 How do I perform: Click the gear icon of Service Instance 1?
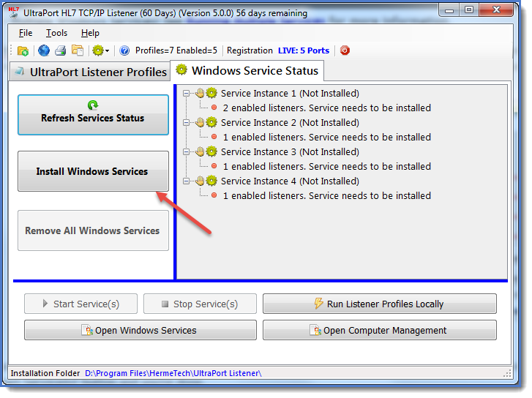(x=211, y=93)
